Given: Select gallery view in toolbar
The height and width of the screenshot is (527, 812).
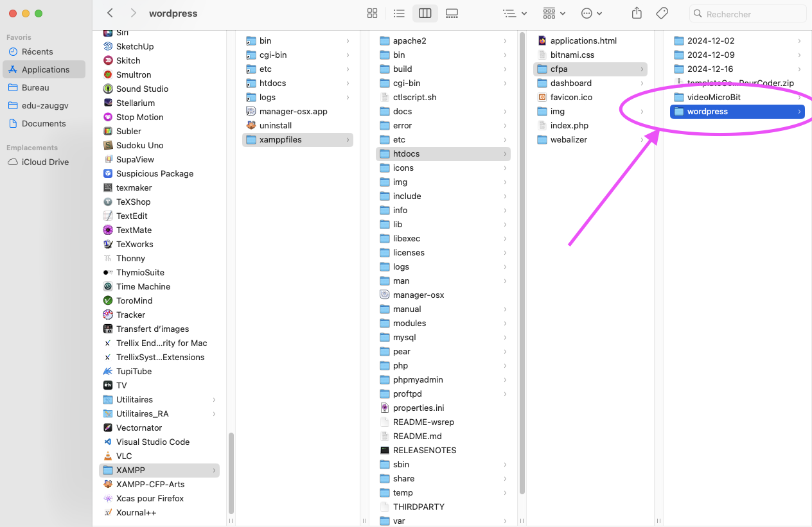Looking at the screenshot, I should click(x=452, y=13).
